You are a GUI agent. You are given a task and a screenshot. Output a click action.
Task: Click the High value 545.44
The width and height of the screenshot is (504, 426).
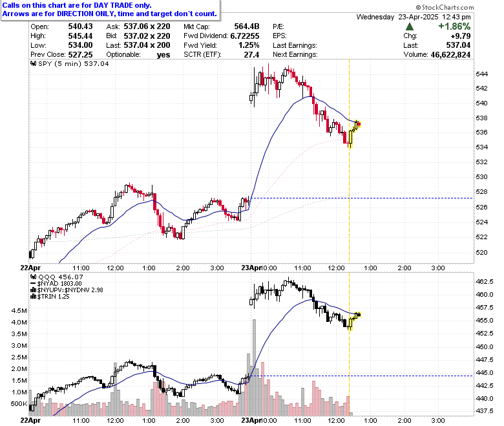click(x=80, y=36)
